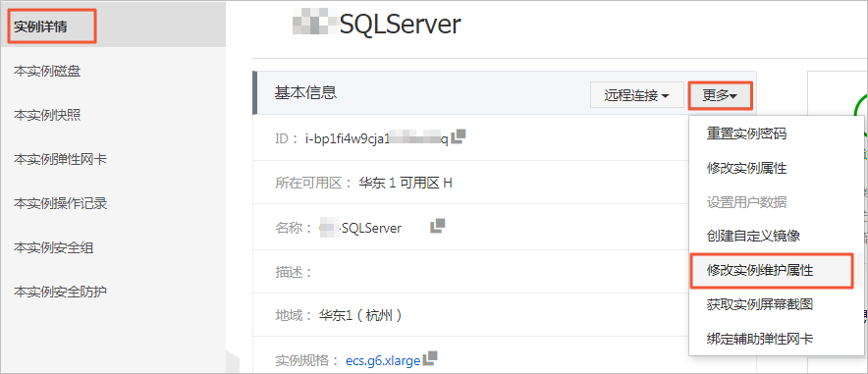Copy the instance type icon beside ecs.g6.xlarge

click(430, 358)
